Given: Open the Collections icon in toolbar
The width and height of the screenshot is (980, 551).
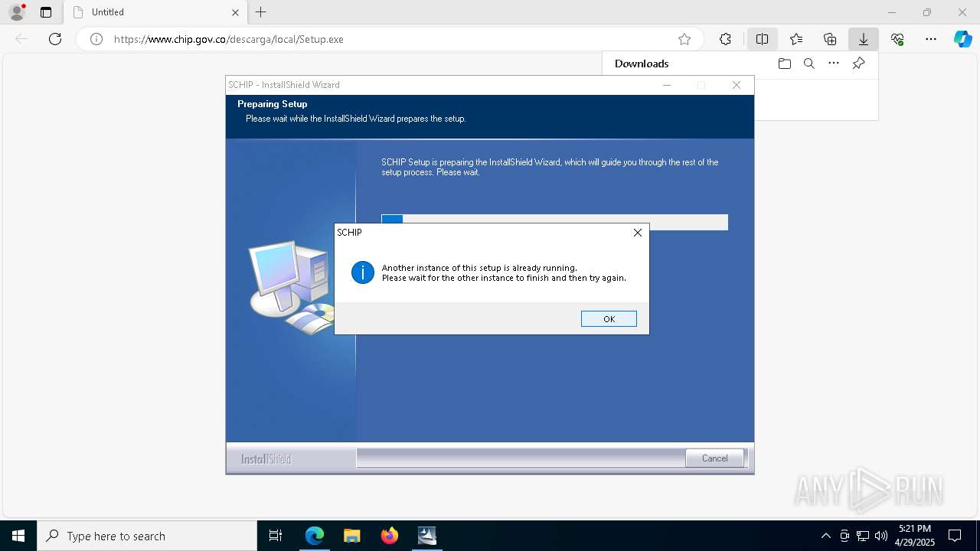Looking at the screenshot, I should pos(830,39).
